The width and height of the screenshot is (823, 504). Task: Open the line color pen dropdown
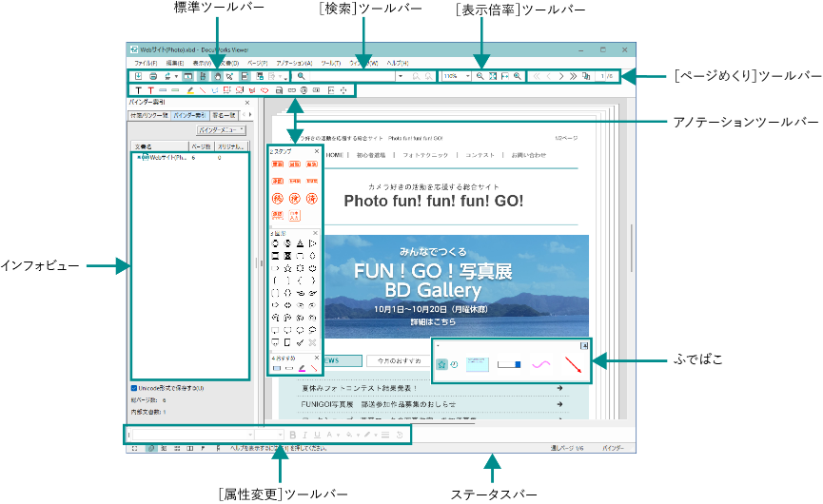(x=376, y=435)
